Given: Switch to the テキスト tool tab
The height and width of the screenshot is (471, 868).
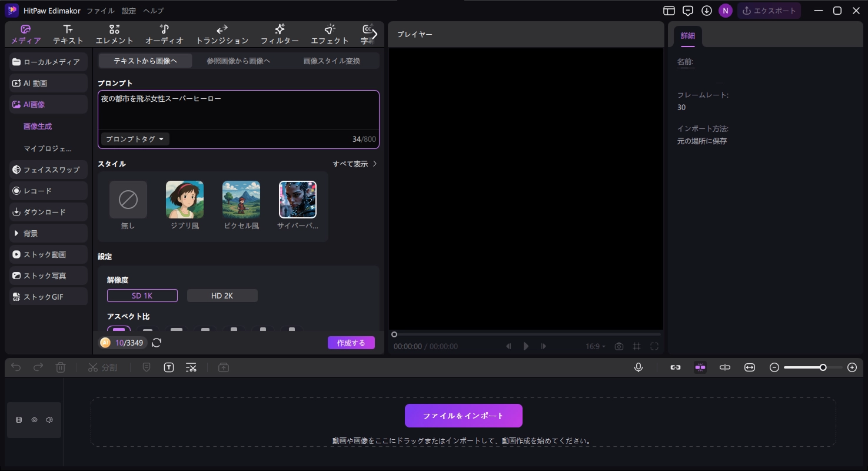Looking at the screenshot, I should [68, 35].
